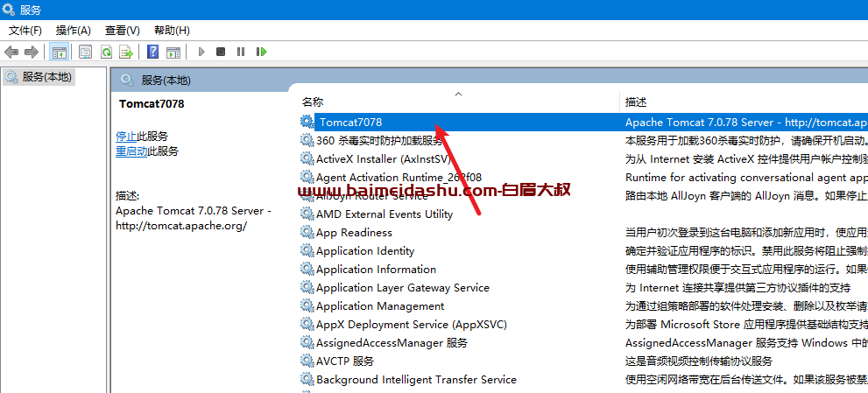Click the Services icon in title bar
The image size is (868, 393).
coord(9,10)
